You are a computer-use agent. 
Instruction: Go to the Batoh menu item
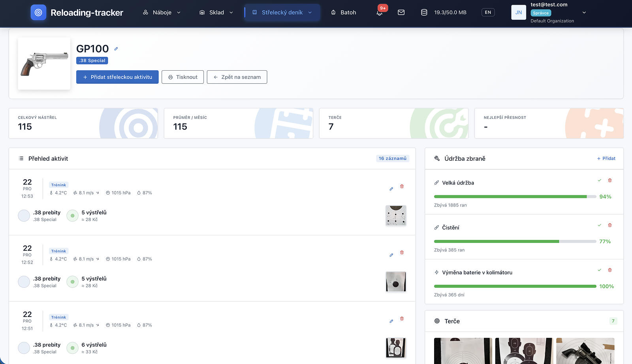343,13
